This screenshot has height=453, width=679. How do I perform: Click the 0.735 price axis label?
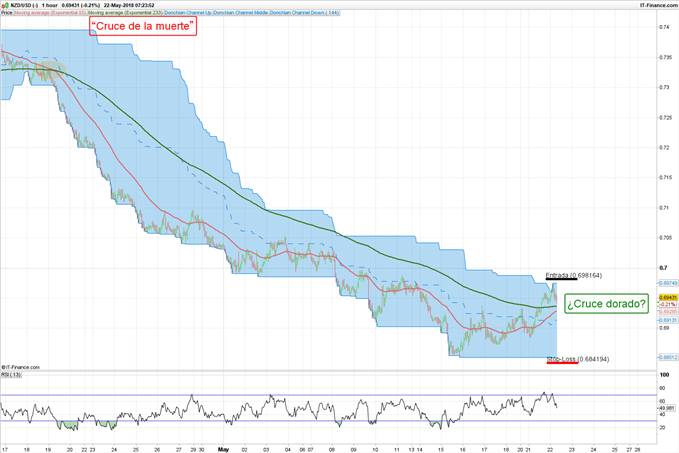[x=666, y=57]
